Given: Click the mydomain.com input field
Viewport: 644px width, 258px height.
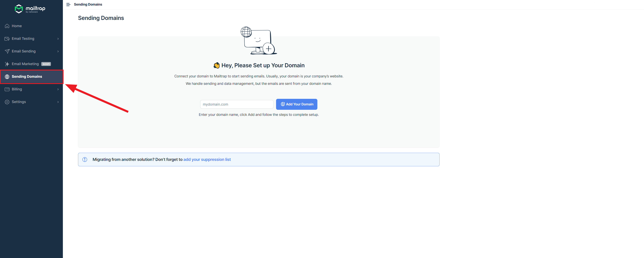Looking at the screenshot, I should 236,104.
